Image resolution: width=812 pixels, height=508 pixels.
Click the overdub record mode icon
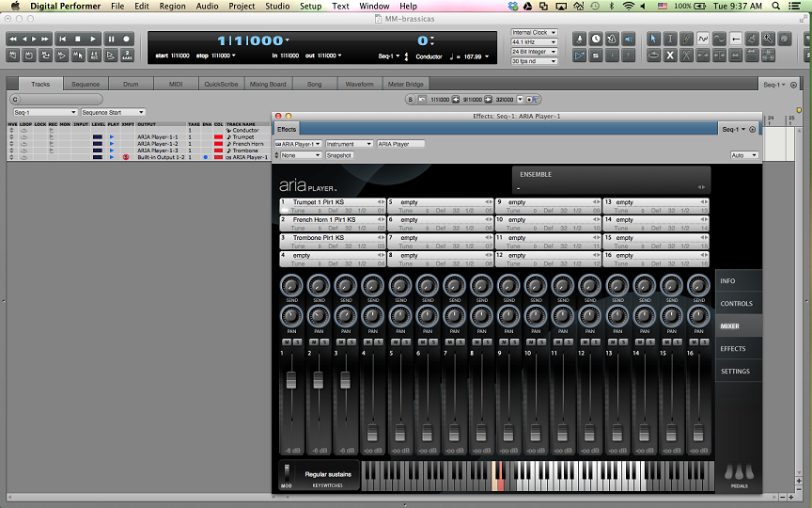(94, 55)
